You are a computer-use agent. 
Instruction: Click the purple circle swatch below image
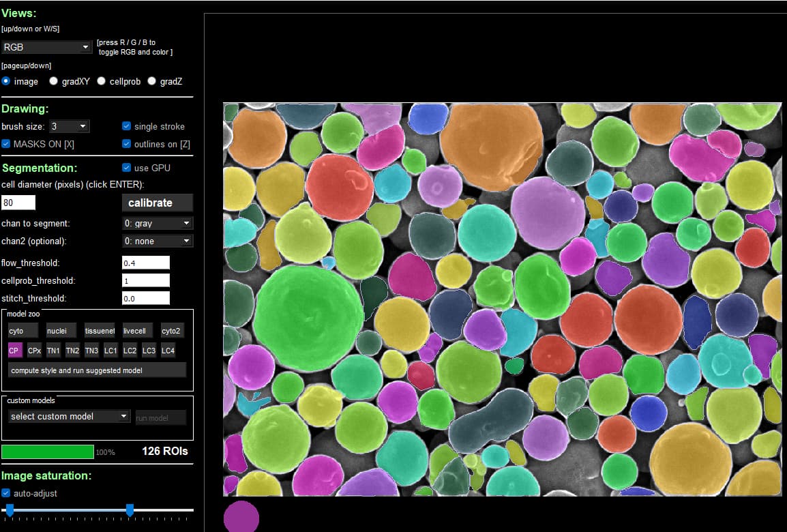tap(241, 517)
